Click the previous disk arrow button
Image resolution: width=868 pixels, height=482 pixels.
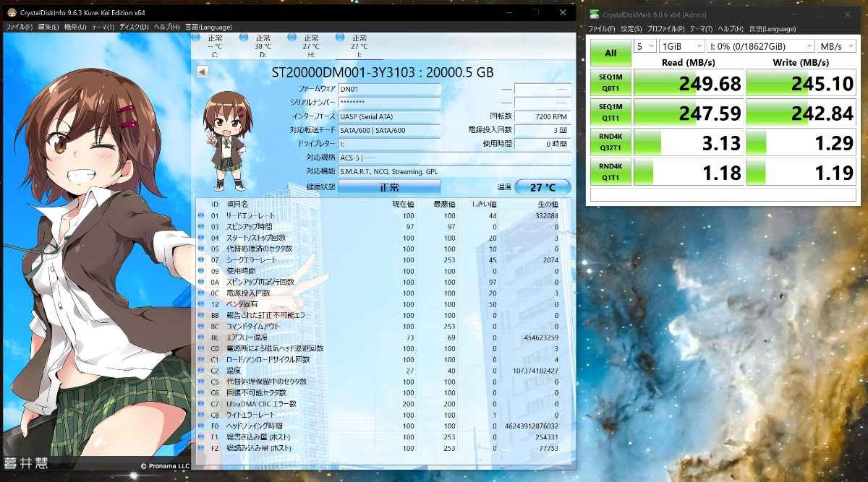tap(203, 72)
